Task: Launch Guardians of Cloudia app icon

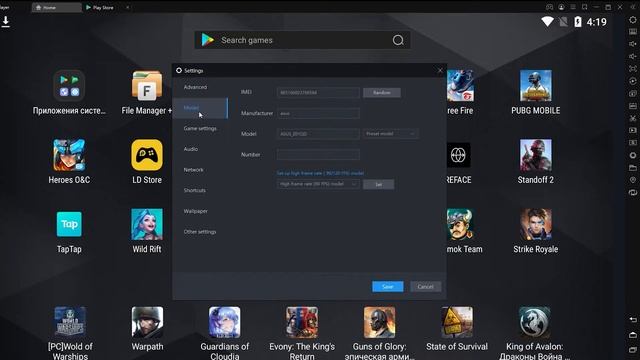Action: click(x=224, y=322)
